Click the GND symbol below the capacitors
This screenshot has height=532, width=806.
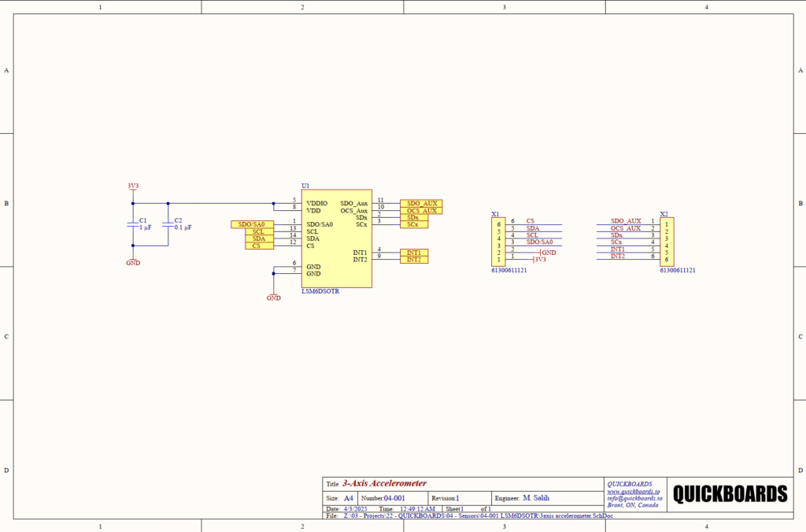[133, 260]
